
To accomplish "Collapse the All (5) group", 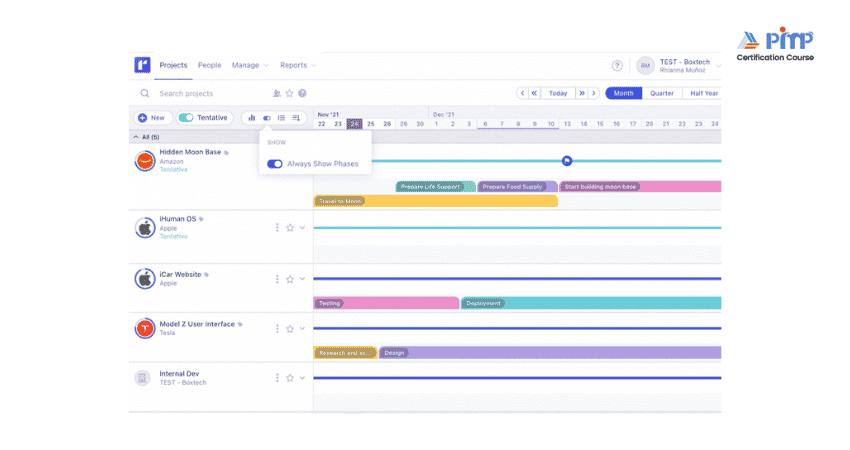I will pos(136,137).
